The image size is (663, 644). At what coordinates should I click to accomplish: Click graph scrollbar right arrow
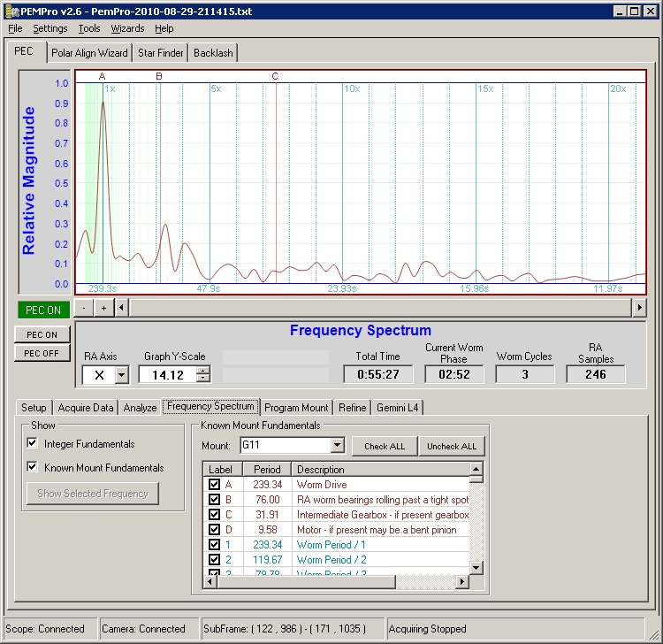(x=639, y=308)
